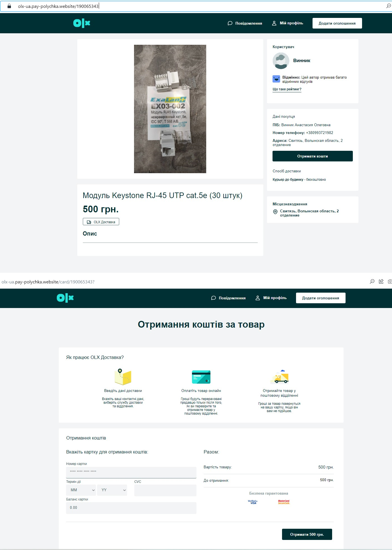Click the padlock icon in the address bar
This screenshot has height=550, width=392.
point(9,6)
